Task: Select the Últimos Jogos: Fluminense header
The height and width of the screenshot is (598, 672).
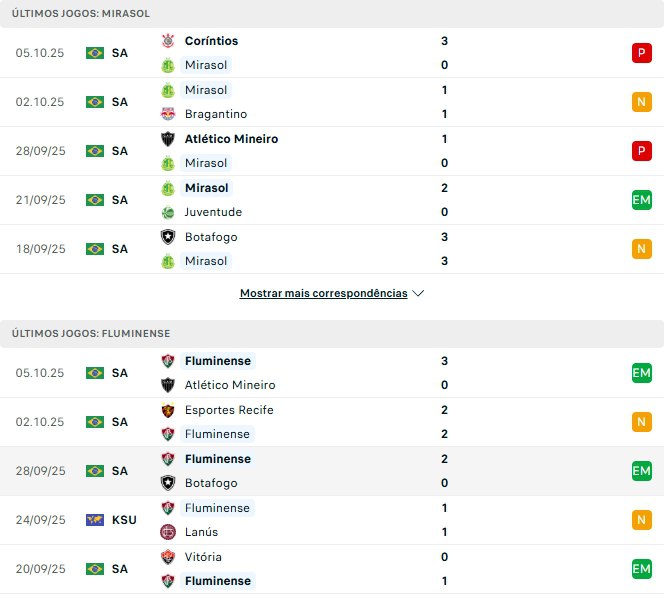Action: coord(92,333)
